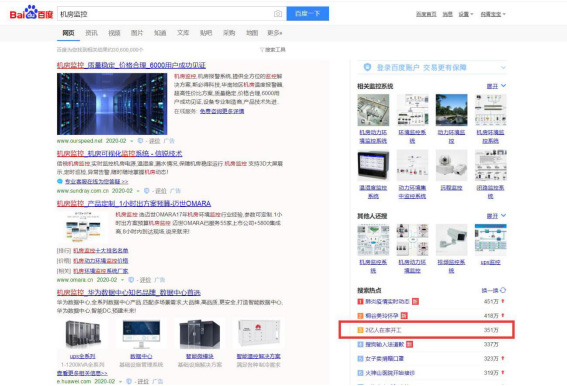Click shield icon after www.sundray.com.cn
The image size is (567, 386).
(x=146, y=191)
